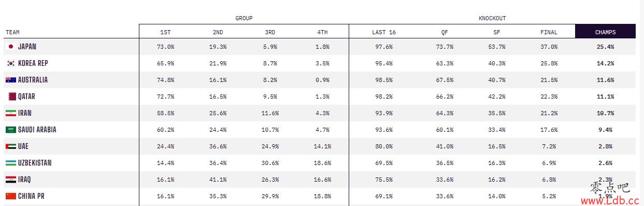Sort by the CHAMPS column header

pyautogui.click(x=605, y=32)
